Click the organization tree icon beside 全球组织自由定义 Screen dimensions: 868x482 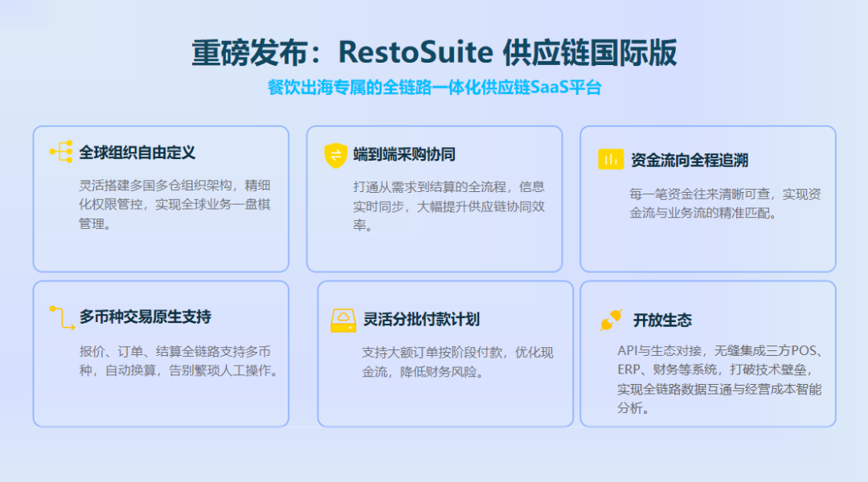pos(61,152)
